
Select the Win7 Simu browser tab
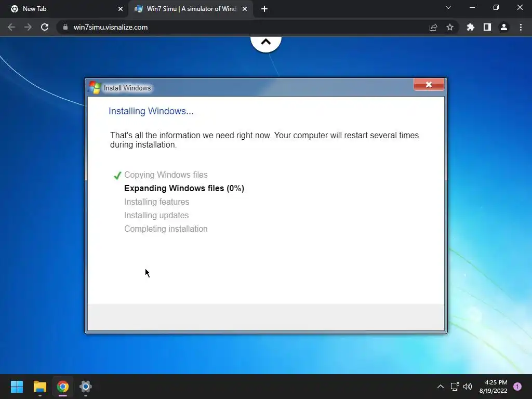pos(190,9)
